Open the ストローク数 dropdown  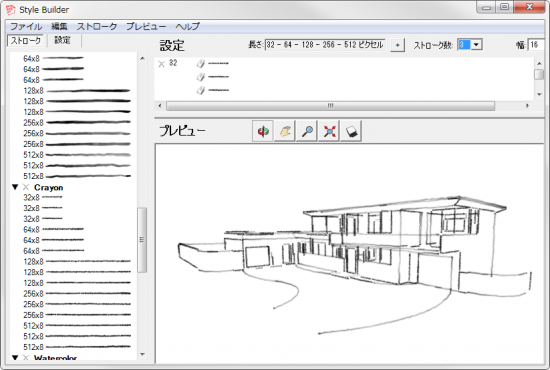coord(476,45)
